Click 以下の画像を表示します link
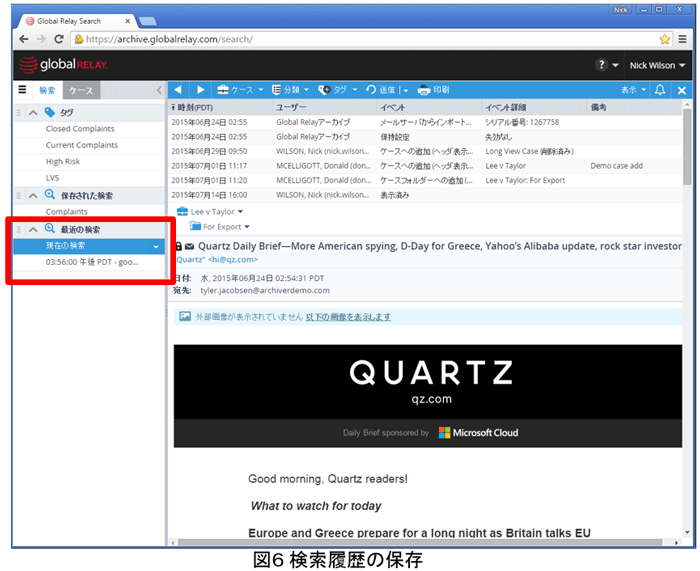 [x=348, y=317]
